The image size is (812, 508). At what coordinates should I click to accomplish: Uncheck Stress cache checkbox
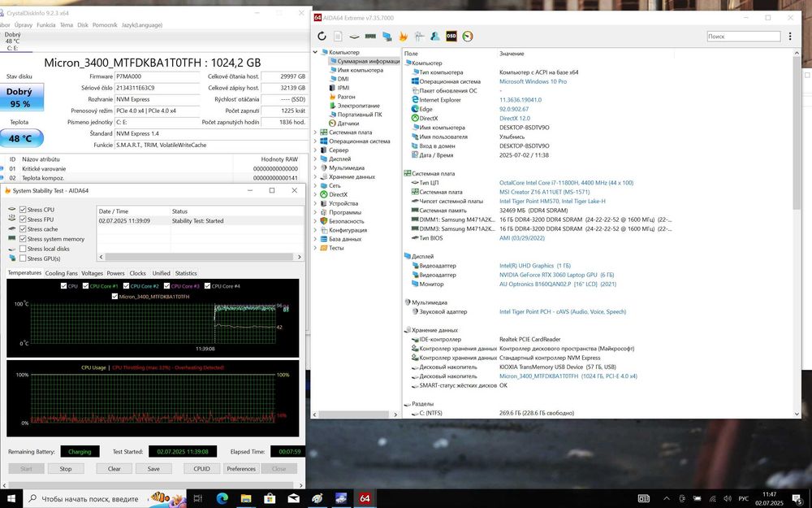[23, 229]
